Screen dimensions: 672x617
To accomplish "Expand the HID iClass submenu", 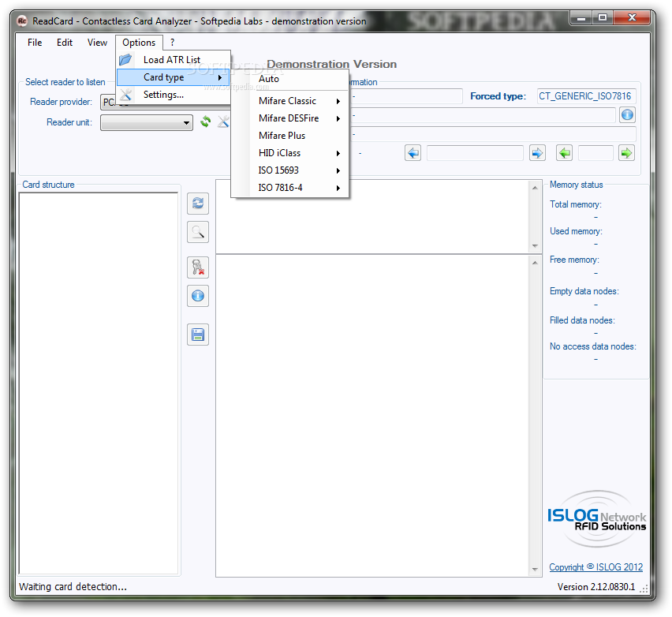I will pos(289,152).
